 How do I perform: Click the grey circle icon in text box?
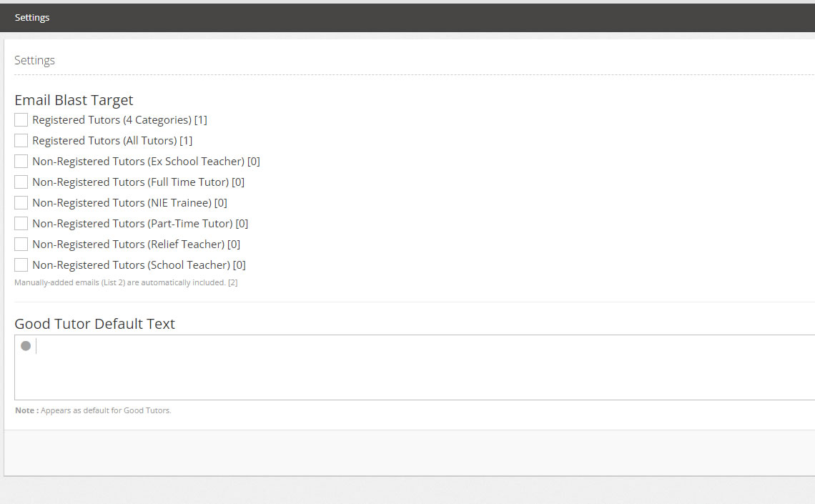click(26, 346)
